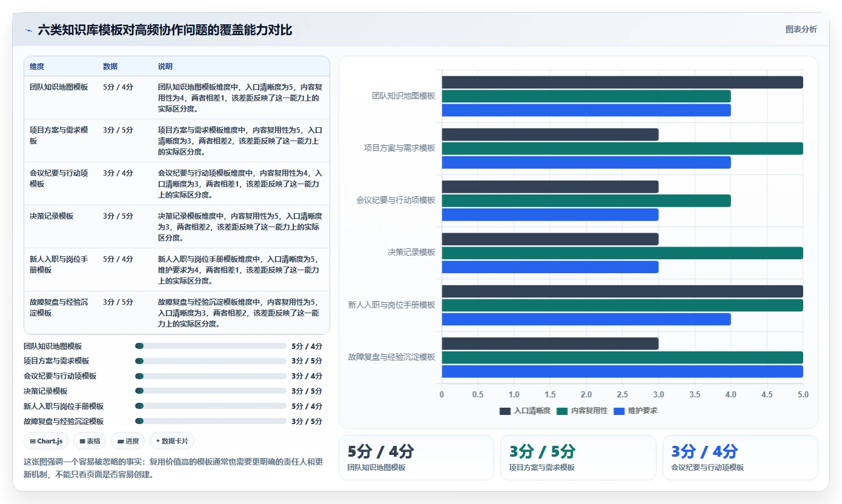Click the 5.0 tick on chart x-axis
842x504 pixels.
803,395
